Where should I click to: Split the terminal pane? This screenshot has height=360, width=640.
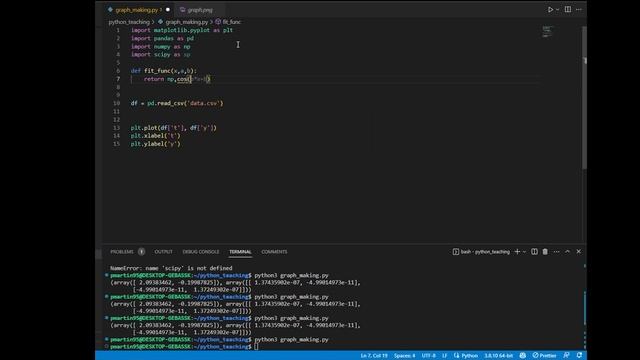click(x=534, y=252)
